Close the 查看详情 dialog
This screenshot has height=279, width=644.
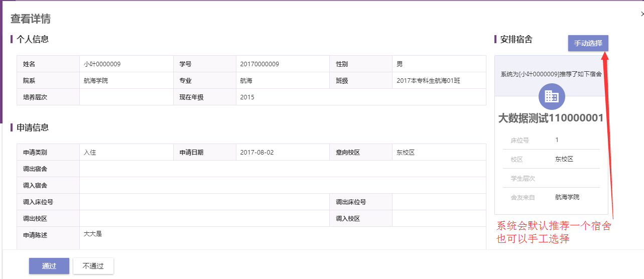[x=642, y=15]
